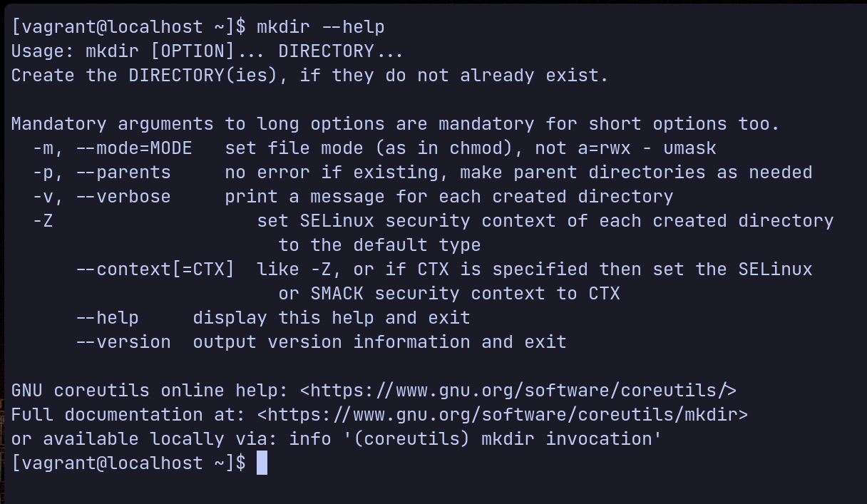
Task: Click the 'info '(coreutils) mkdir invocation'' text
Action: (x=476, y=439)
